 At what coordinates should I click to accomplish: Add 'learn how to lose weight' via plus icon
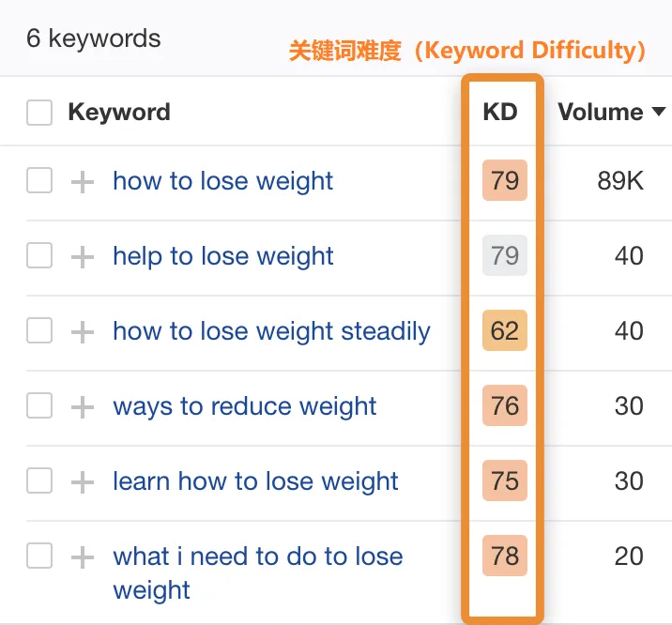pos(84,481)
